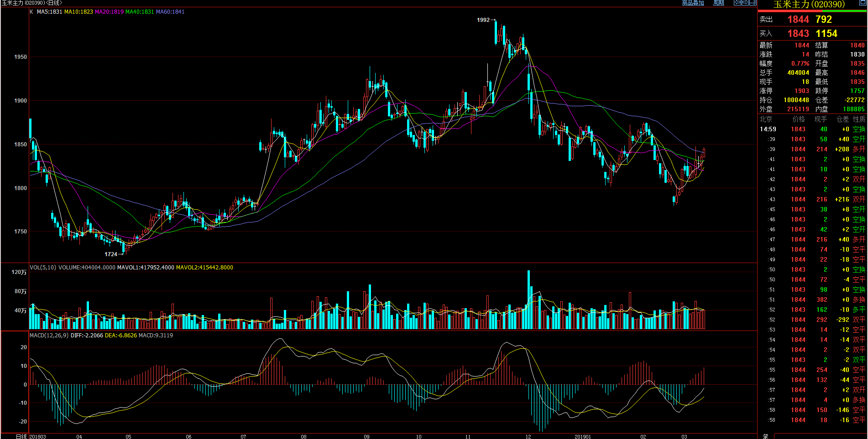Select the tick row with -146 空平
Image resolution: width=868 pixels, height=439 pixels.
coord(812,410)
